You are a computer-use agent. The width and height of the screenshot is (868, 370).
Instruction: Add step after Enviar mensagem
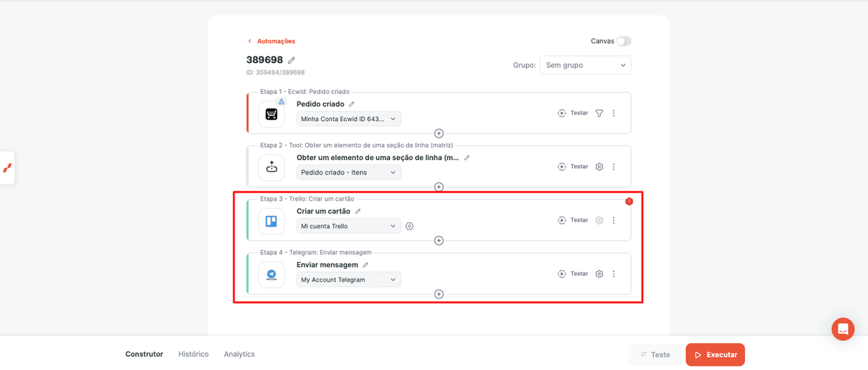pos(438,294)
